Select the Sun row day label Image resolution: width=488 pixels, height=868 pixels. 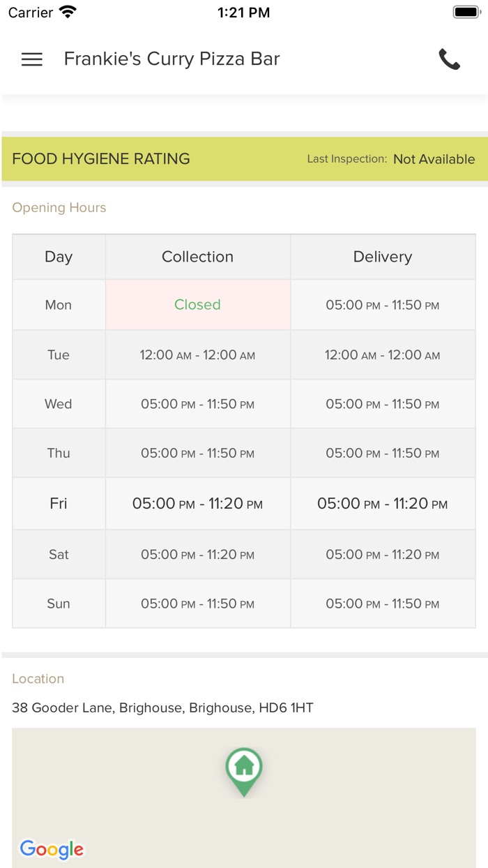click(x=59, y=604)
